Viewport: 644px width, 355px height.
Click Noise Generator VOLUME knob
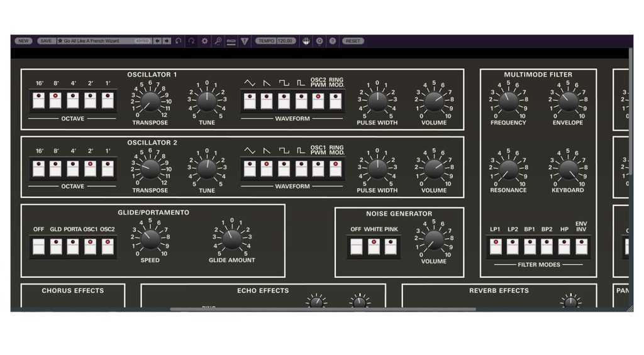coord(434,240)
